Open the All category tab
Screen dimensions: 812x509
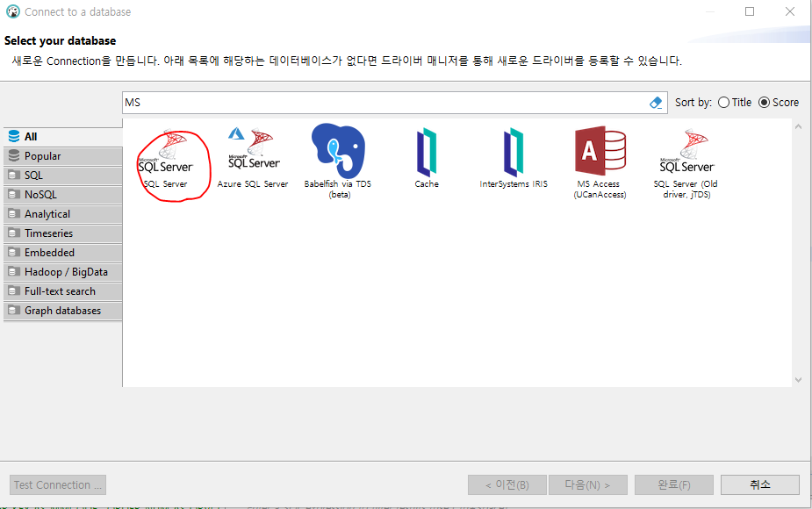[x=62, y=137]
